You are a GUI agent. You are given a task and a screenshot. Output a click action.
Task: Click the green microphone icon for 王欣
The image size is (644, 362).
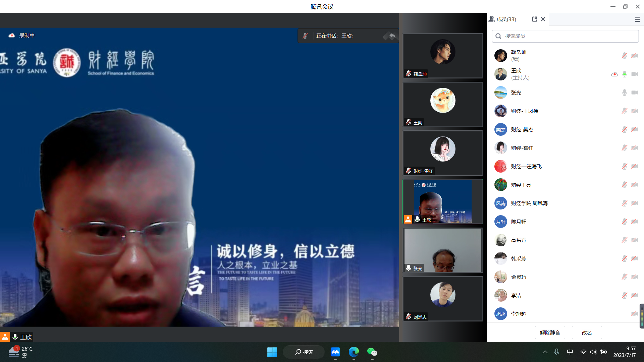click(x=624, y=74)
